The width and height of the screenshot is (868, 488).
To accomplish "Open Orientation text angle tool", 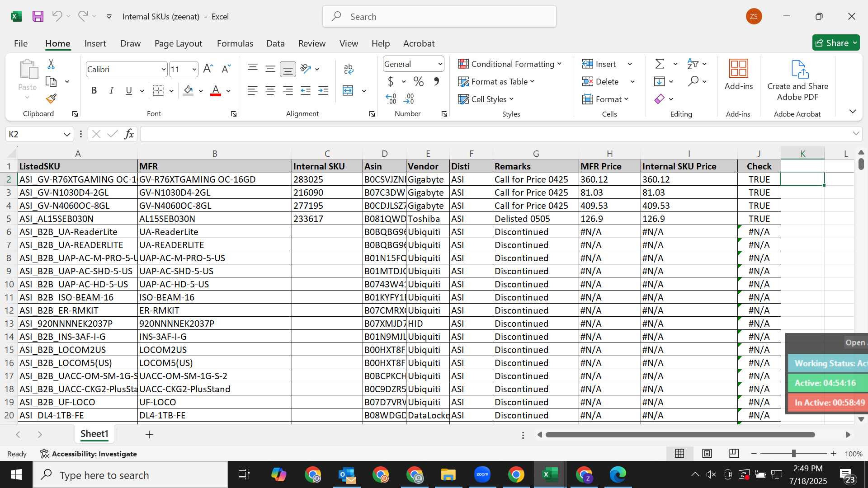I will 306,69.
